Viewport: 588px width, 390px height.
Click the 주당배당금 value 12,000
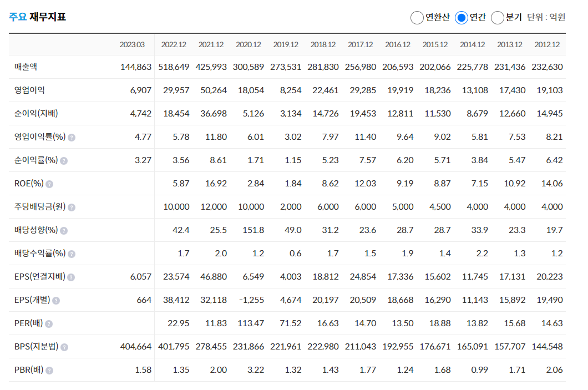(214, 206)
